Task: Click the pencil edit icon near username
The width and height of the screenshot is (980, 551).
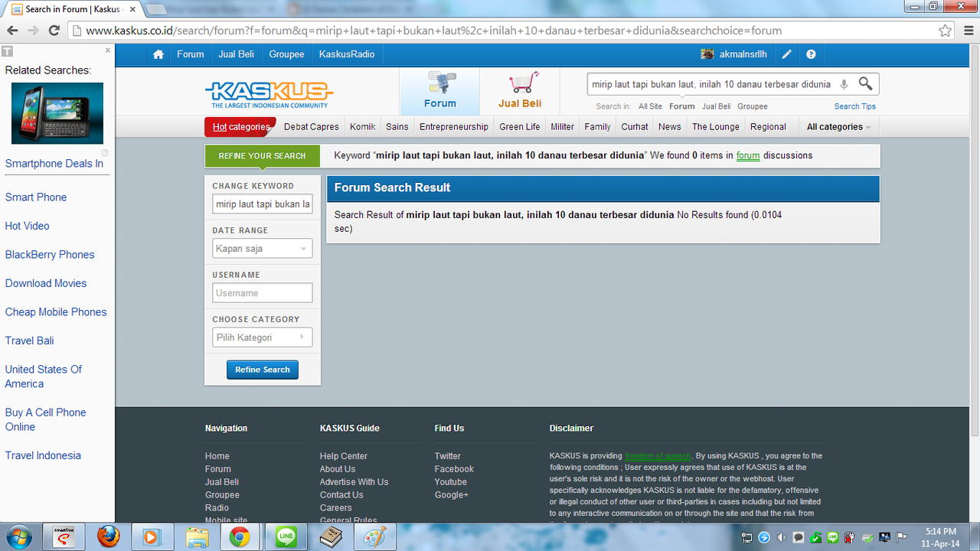Action: [786, 54]
